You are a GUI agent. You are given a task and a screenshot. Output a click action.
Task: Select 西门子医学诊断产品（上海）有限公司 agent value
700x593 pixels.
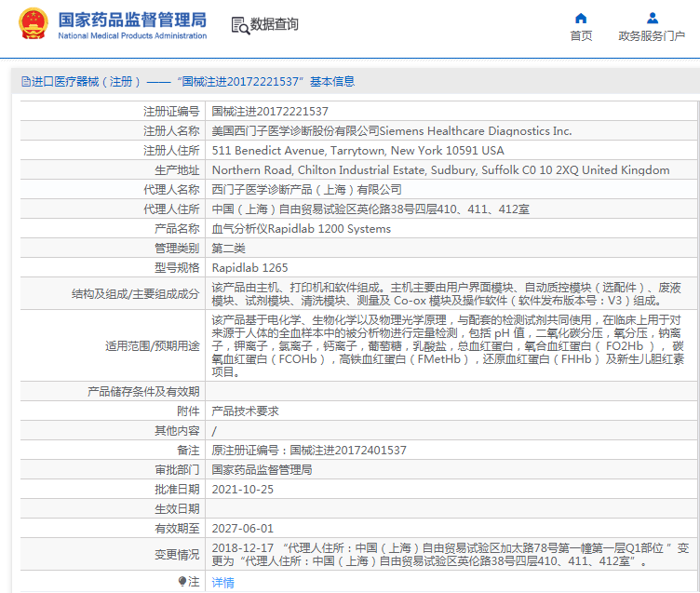pos(306,190)
